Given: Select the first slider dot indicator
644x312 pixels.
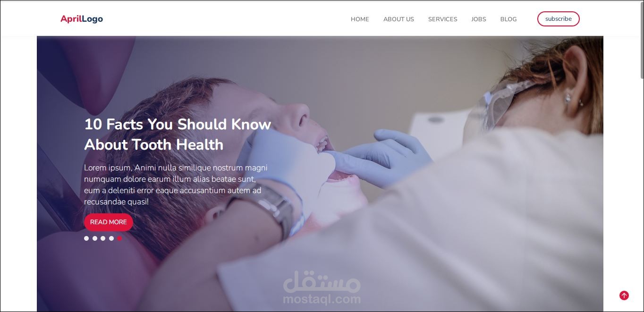Looking at the screenshot, I should (x=86, y=238).
